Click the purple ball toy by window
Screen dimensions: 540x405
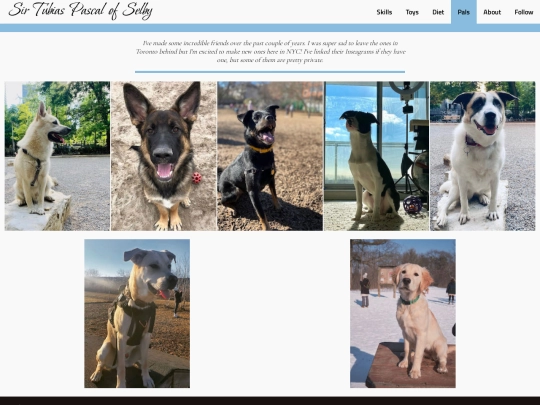pyautogui.click(x=413, y=205)
